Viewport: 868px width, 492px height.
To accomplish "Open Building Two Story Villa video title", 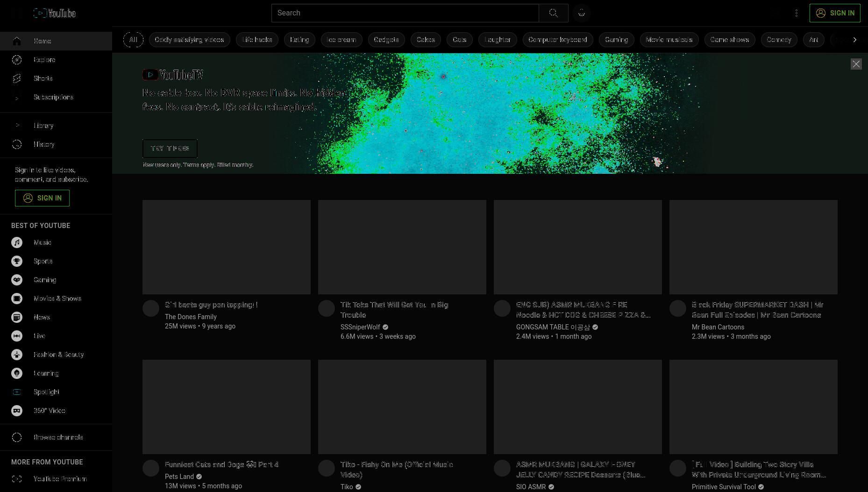I will coord(759,470).
